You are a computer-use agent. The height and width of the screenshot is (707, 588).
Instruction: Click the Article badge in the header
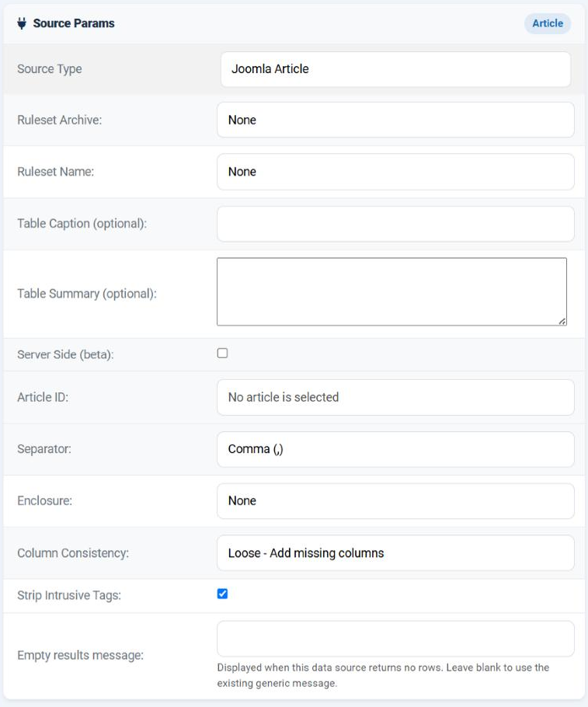click(x=548, y=23)
